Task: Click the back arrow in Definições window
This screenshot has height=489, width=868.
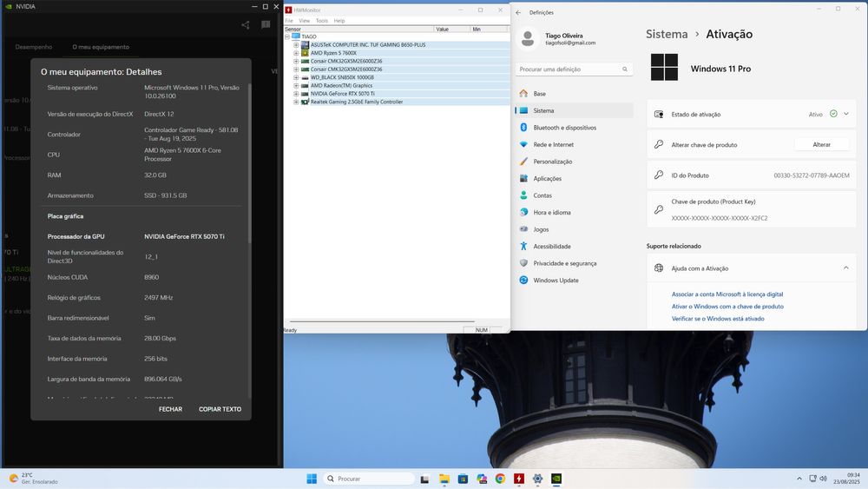Action: pyautogui.click(x=518, y=12)
